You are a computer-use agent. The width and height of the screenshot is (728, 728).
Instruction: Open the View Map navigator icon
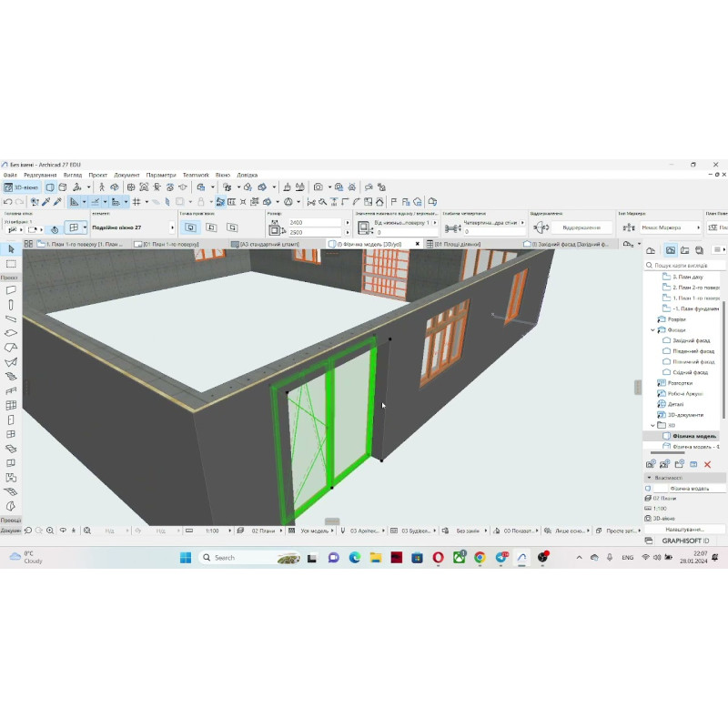pyautogui.click(x=671, y=249)
